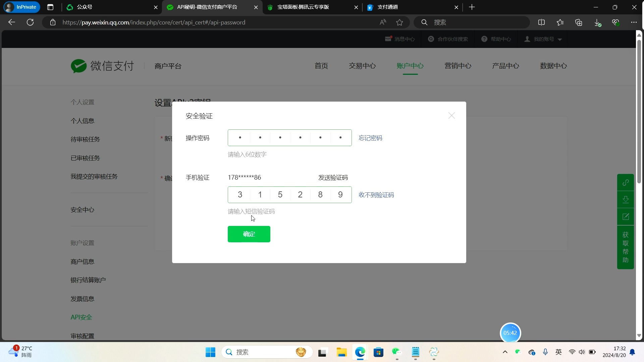Click the 忘记密码 forgot password link

click(x=370, y=138)
